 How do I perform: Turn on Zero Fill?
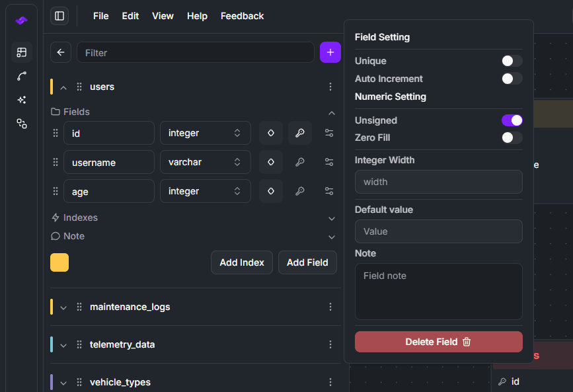(x=511, y=137)
